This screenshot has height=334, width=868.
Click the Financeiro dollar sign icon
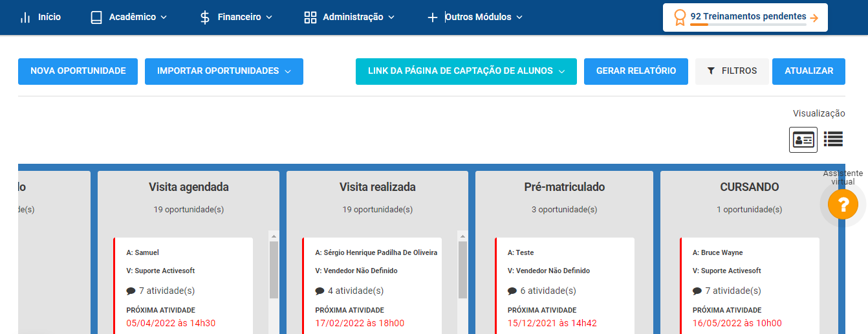(x=205, y=17)
